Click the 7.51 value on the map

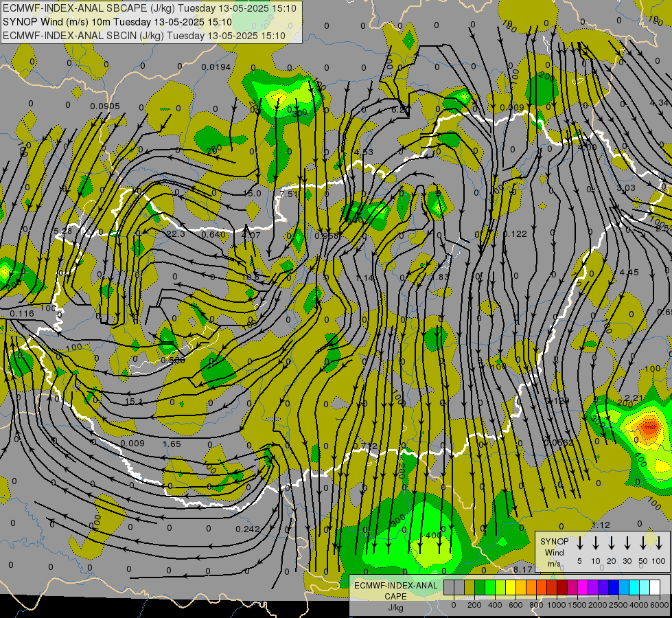[289, 194]
